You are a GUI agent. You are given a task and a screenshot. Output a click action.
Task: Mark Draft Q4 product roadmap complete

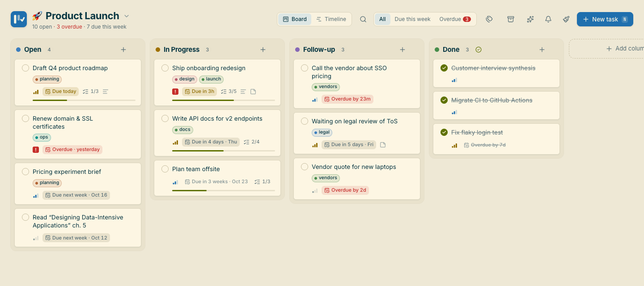click(x=25, y=68)
